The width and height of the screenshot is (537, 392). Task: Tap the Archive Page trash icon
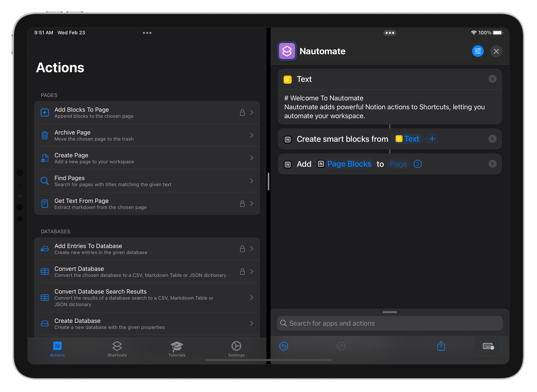coord(45,135)
